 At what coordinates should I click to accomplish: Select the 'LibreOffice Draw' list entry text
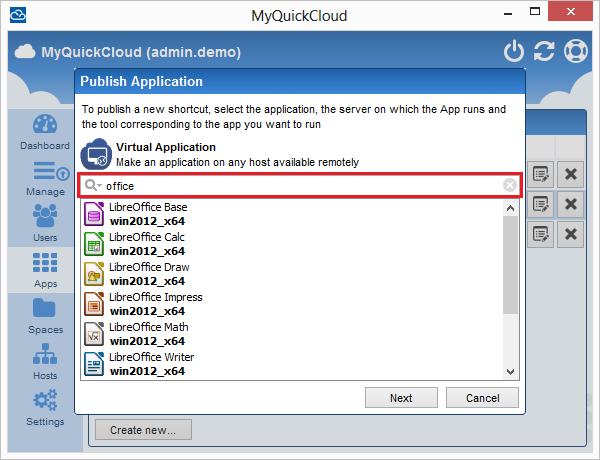[x=149, y=267]
